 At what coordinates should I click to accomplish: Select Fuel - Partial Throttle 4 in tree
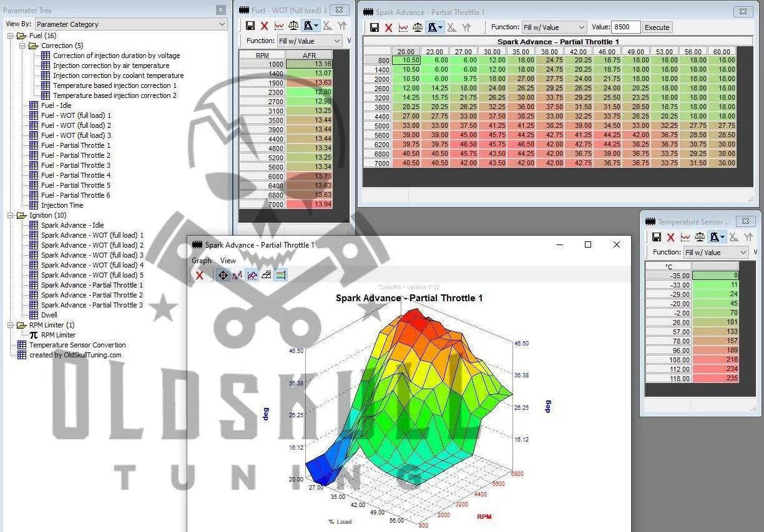(x=76, y=175)
